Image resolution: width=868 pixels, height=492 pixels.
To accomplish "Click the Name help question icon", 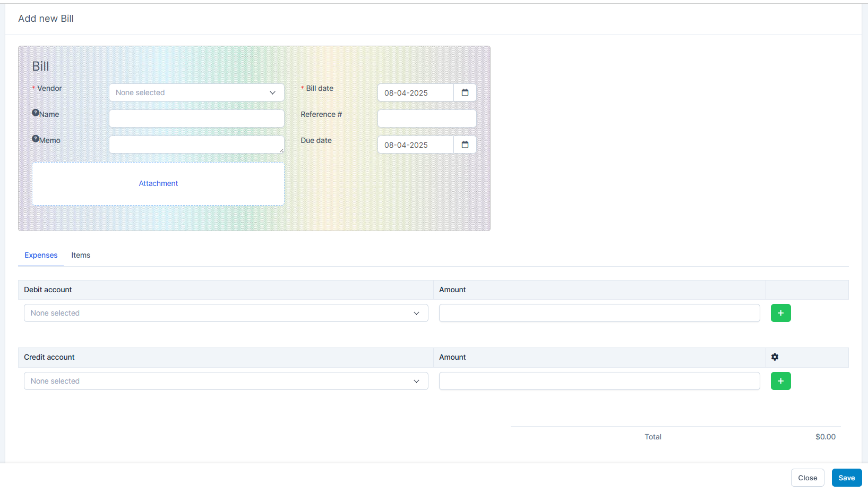I will pos(36,113).
